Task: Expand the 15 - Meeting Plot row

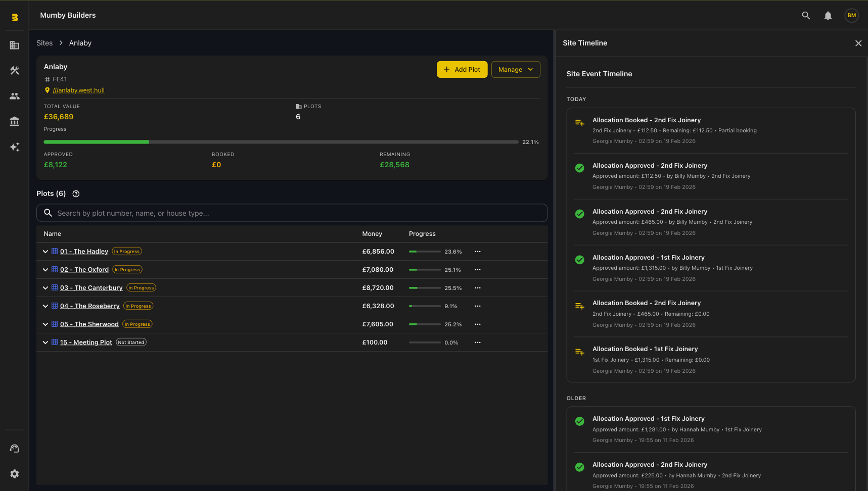Action: click(45, 342)
